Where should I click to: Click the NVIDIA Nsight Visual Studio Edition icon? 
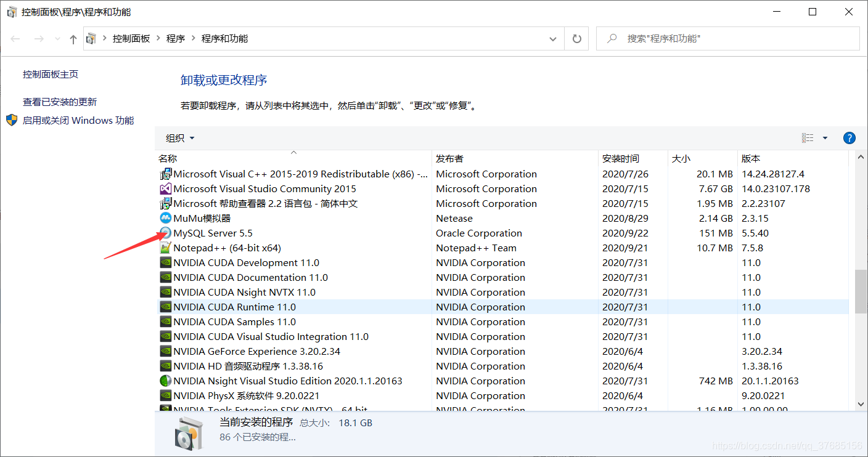(165, 381)
